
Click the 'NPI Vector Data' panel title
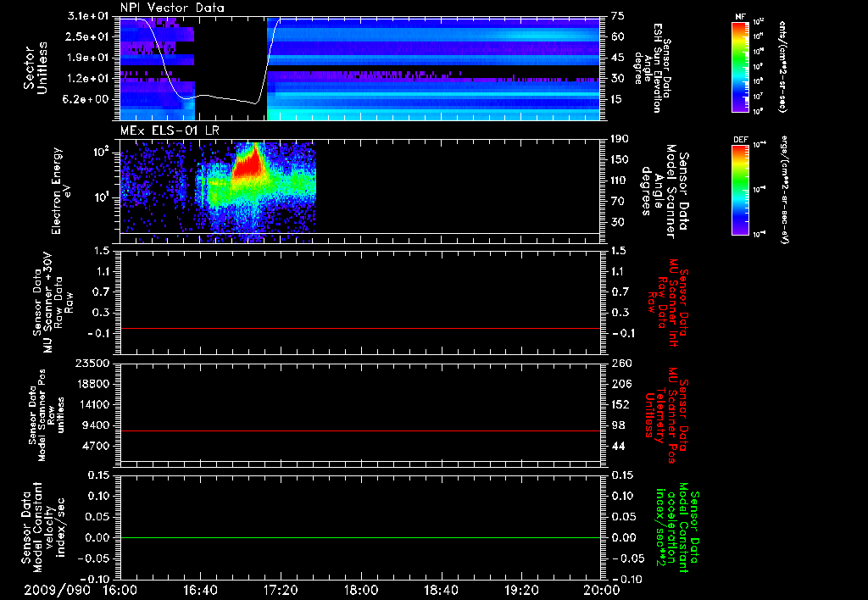[x=172, y=8]
